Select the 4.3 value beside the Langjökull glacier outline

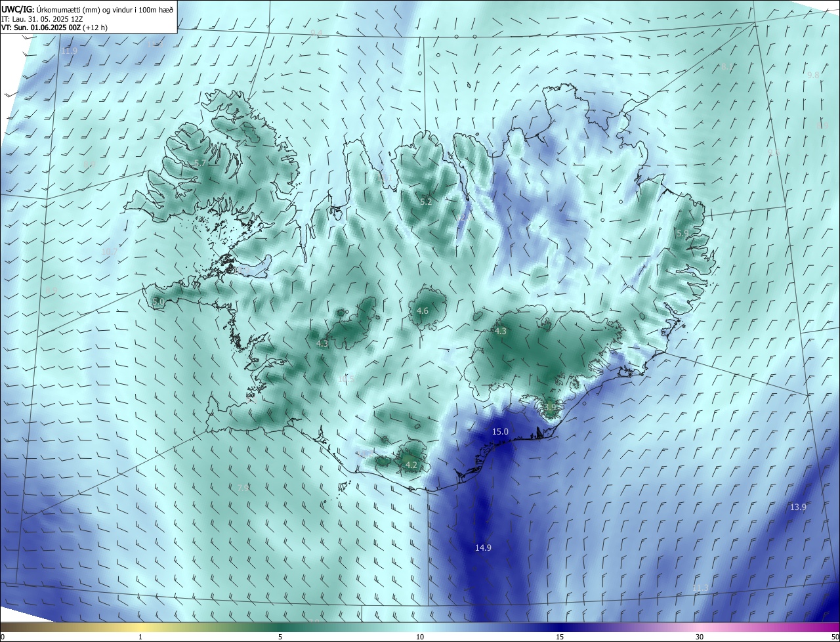(322, 343)
